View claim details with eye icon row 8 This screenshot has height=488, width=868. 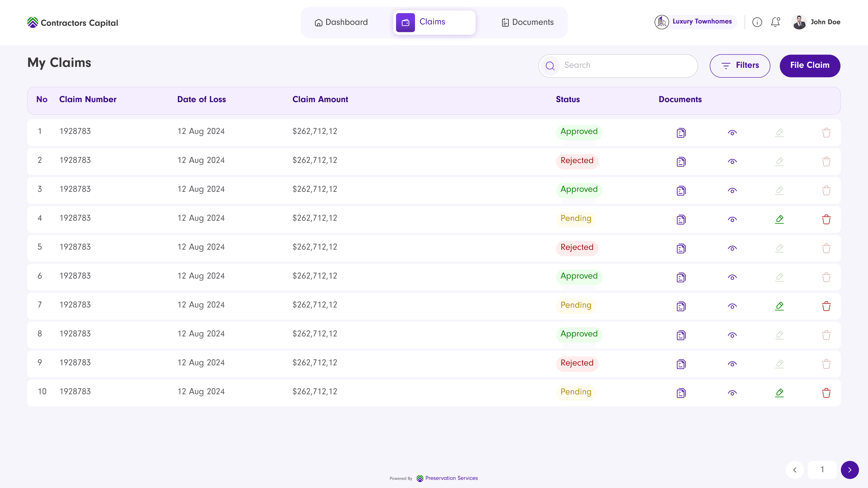click(x=732, y=335)
